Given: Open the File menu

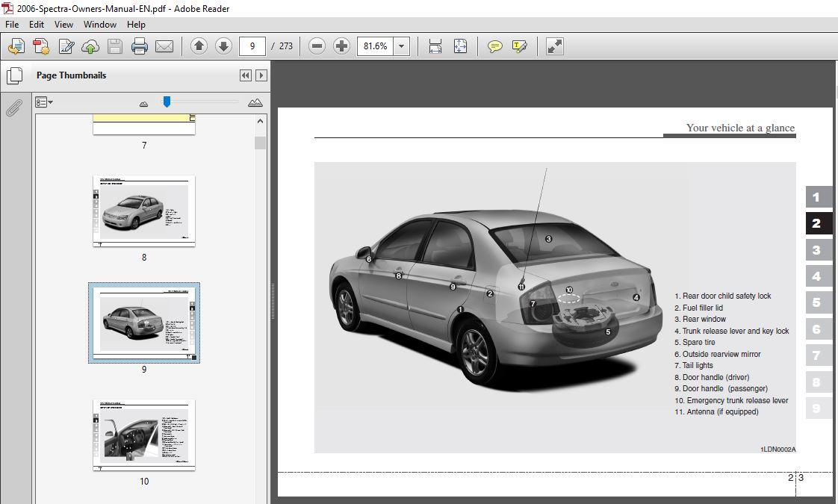Looking at the screenshot, I should (12, 25).
